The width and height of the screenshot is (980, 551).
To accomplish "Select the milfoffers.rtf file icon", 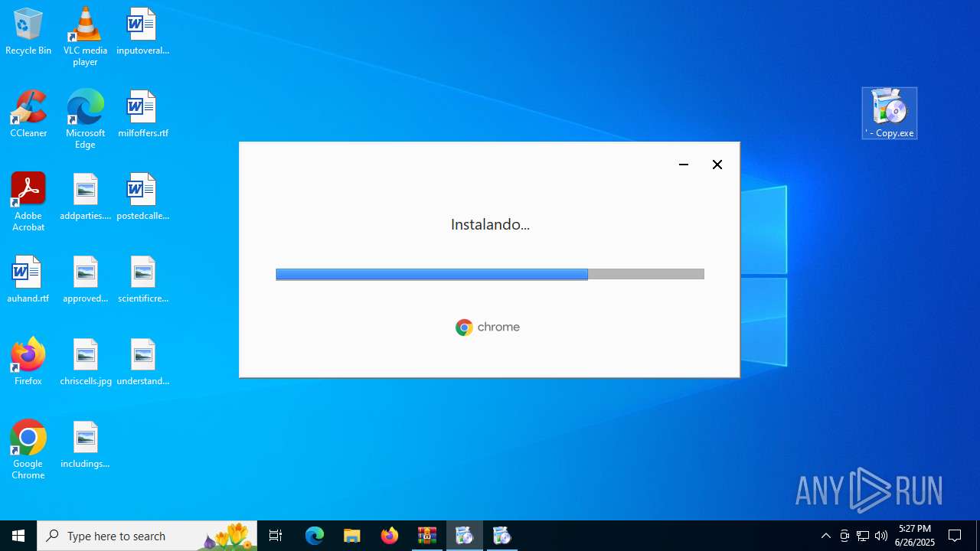I will pyautogui.click(x=142, y=113).
